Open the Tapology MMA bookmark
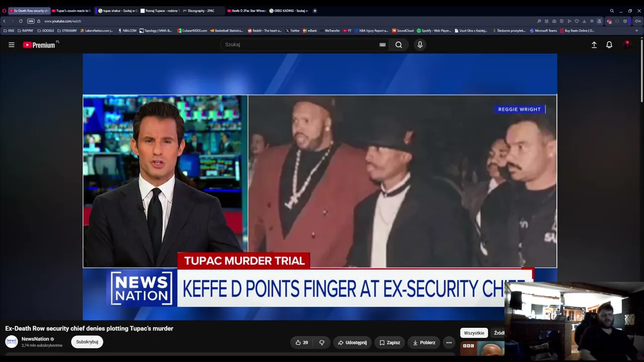The height and width of the screenshot is (362, 644). pos(156,31)
